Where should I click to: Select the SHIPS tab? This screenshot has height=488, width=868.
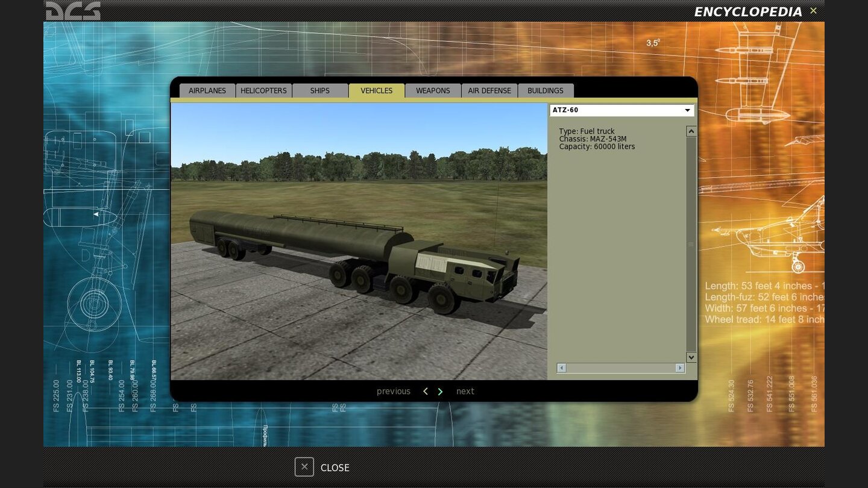pyautogui.click(x=320, y=90)
